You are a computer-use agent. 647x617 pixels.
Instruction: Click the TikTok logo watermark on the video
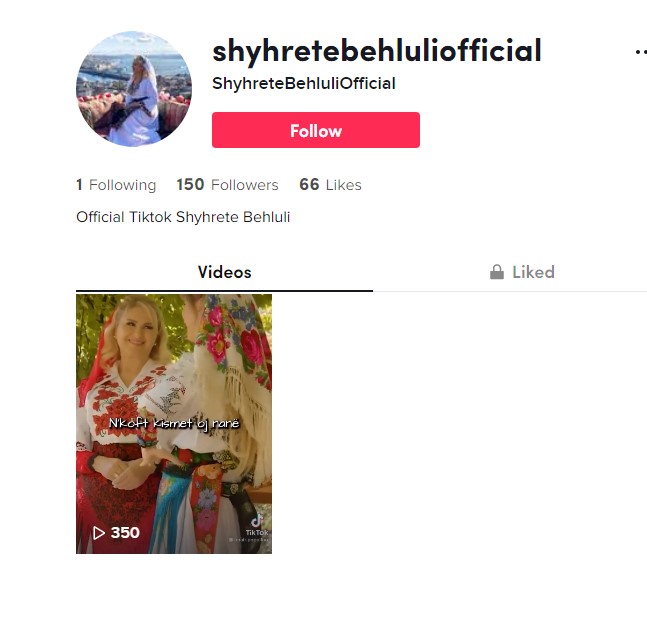257,525
